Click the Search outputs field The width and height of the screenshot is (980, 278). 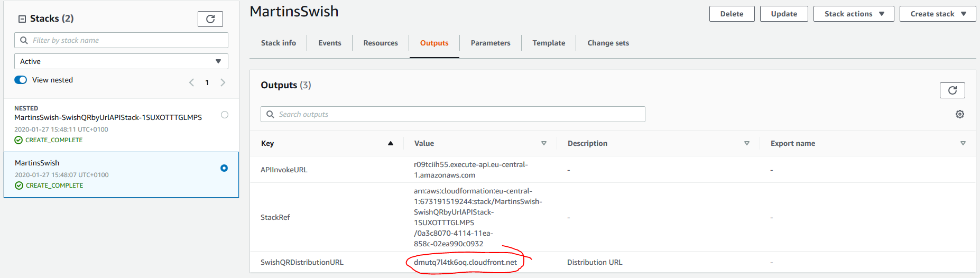point(453,114)
